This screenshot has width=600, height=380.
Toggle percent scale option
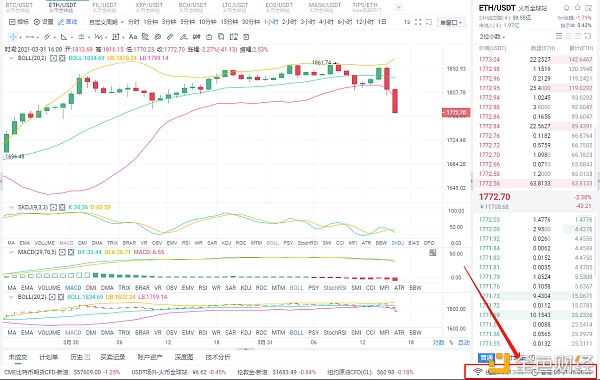pyautogui.click(x=451, y=342)
